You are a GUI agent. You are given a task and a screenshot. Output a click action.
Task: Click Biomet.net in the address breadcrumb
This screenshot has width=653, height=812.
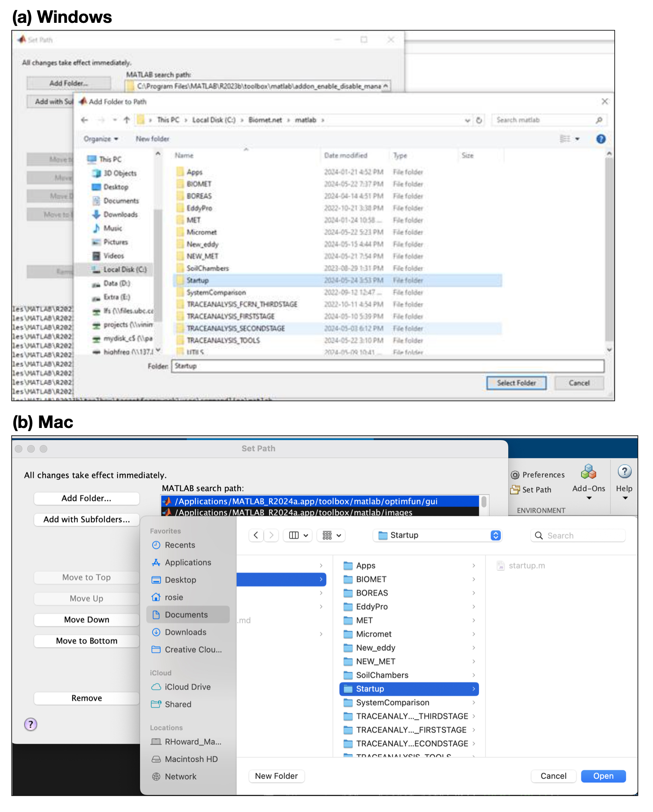pos(265,120)
